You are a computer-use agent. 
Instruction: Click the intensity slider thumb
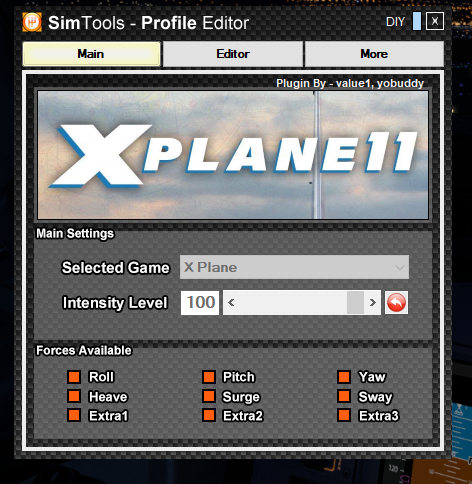355,303
